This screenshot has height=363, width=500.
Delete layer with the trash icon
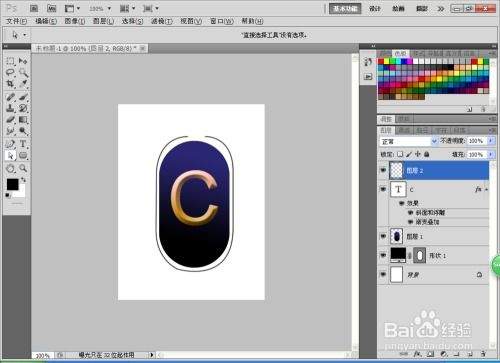pos(483,354)
